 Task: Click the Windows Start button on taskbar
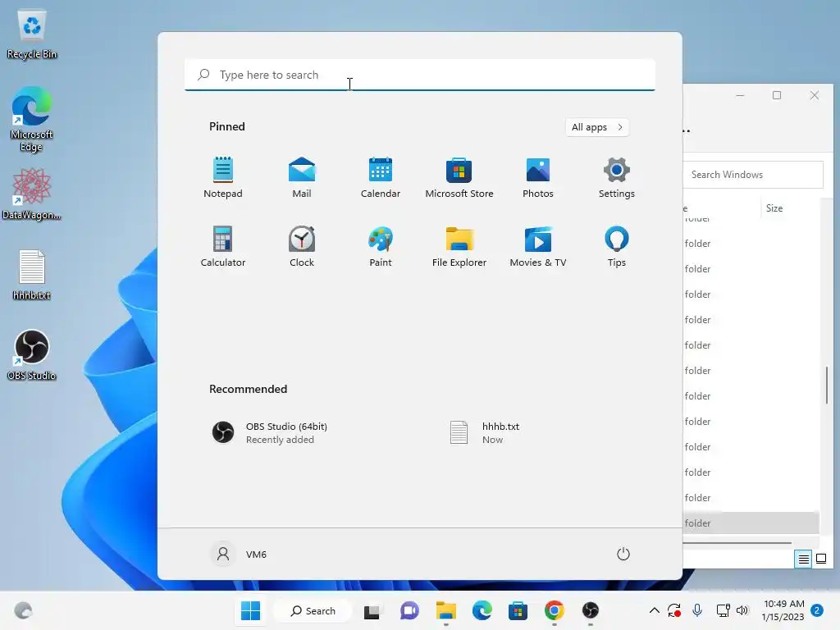(250, 610)
